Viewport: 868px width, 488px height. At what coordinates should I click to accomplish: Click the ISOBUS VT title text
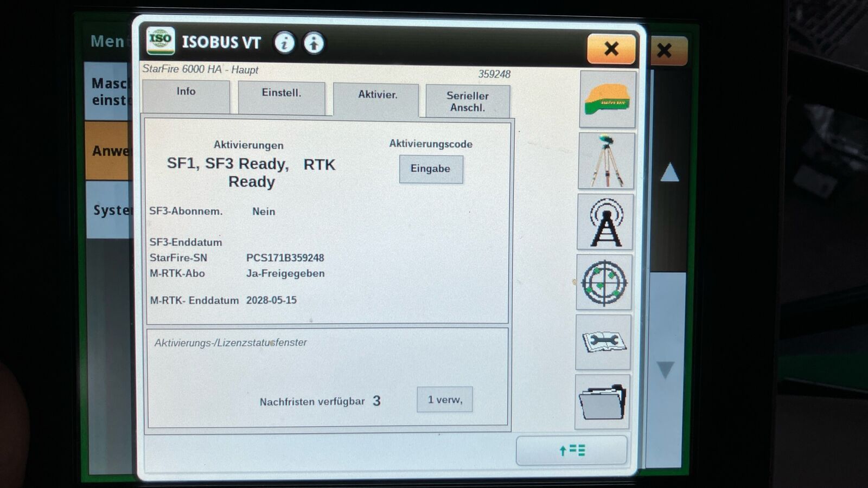221,42
